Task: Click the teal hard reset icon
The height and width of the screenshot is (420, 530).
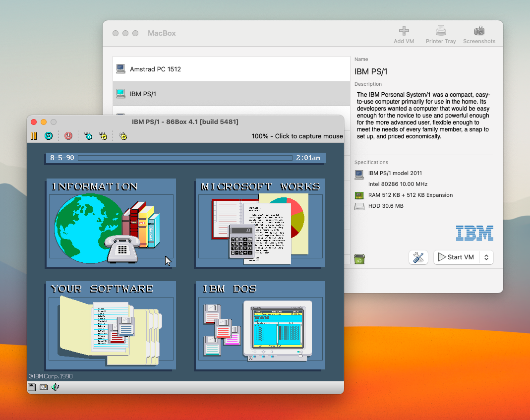Action: [48, 135]
